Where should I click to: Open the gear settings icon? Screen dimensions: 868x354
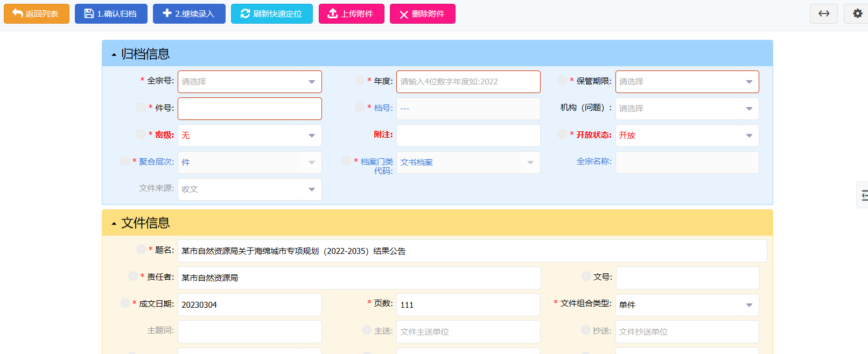coord(857,13)
